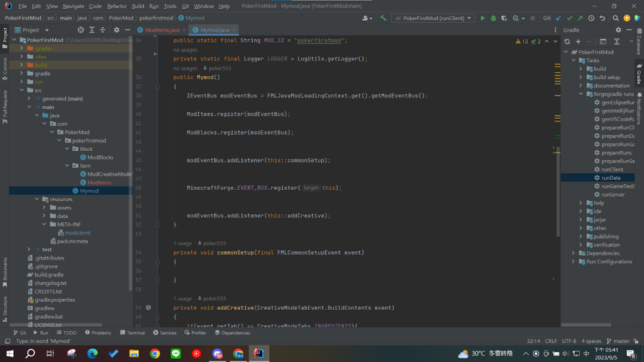644x362 pixels.
Task: Click 4 spaces indent setting
Action: (591, 341)
